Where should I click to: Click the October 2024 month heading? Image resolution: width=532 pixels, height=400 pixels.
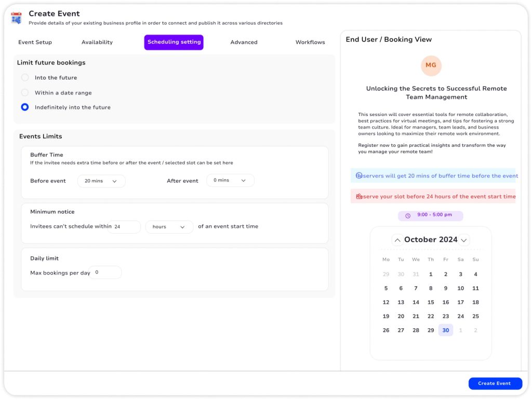[x=431, y=239]
